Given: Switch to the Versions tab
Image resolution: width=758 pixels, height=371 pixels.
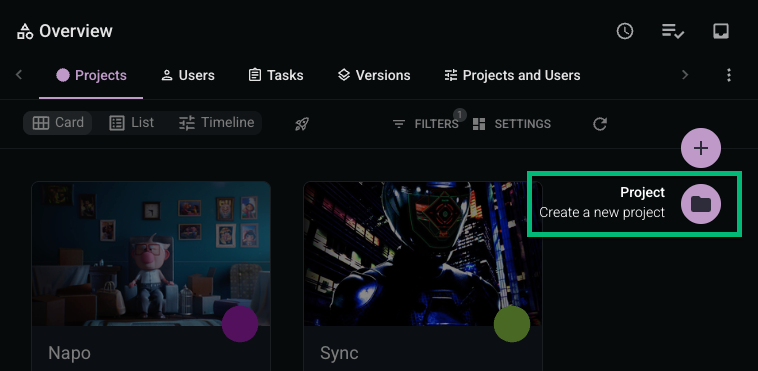Looking at the screenshot, I should click(x=374, y=75).
